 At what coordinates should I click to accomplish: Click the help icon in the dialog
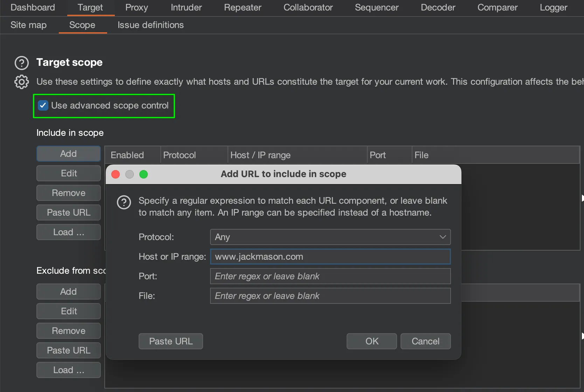(x=124, y=202)
